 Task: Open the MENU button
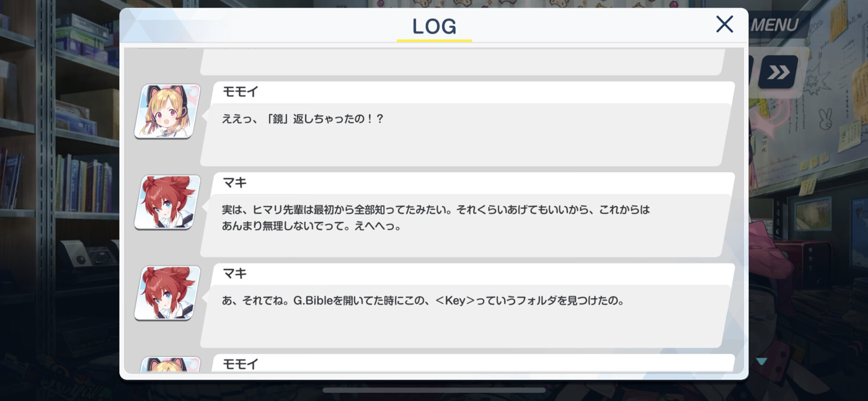775,25
